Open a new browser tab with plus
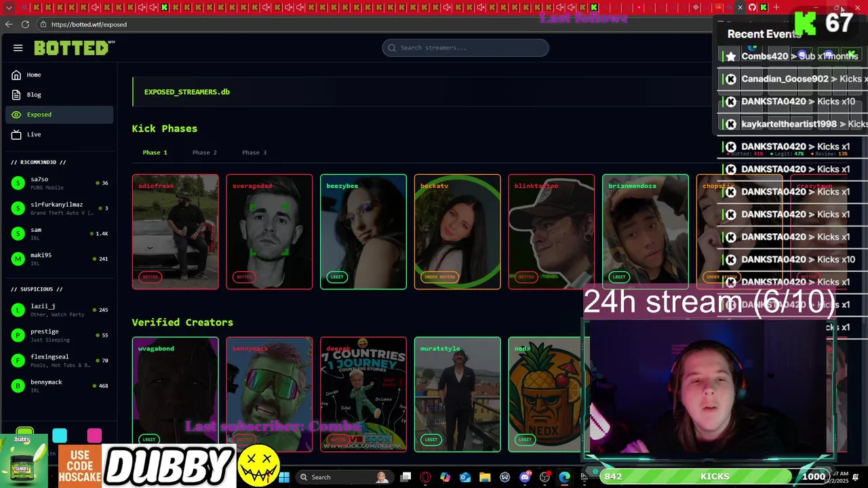This screenshot has width=868, height=488. click(x=776, y=7)
